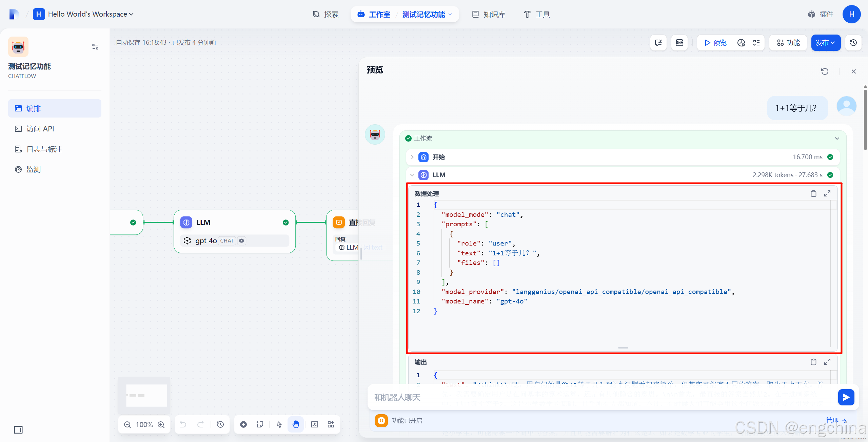Open version history clock icon top right
This screenshot has height=442, width=868.
click(853, 43)
